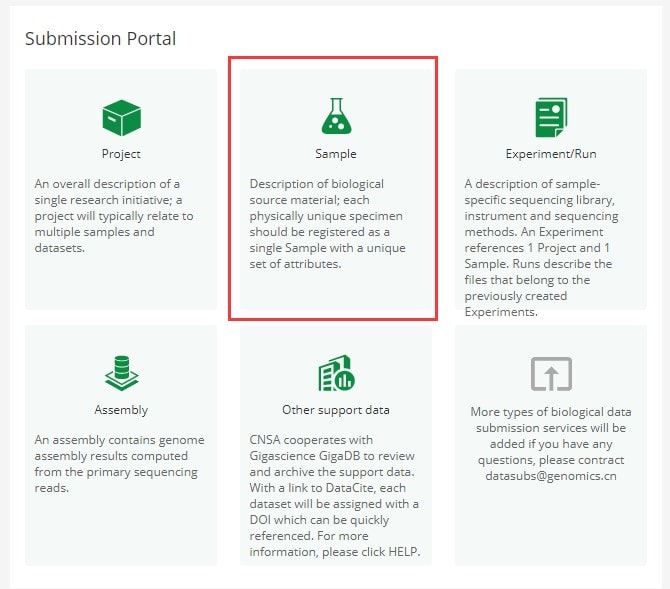Select the text 'CNSA cooperates with Gigascience GigaDB'

pyautogui.click(x=332, y=448)
